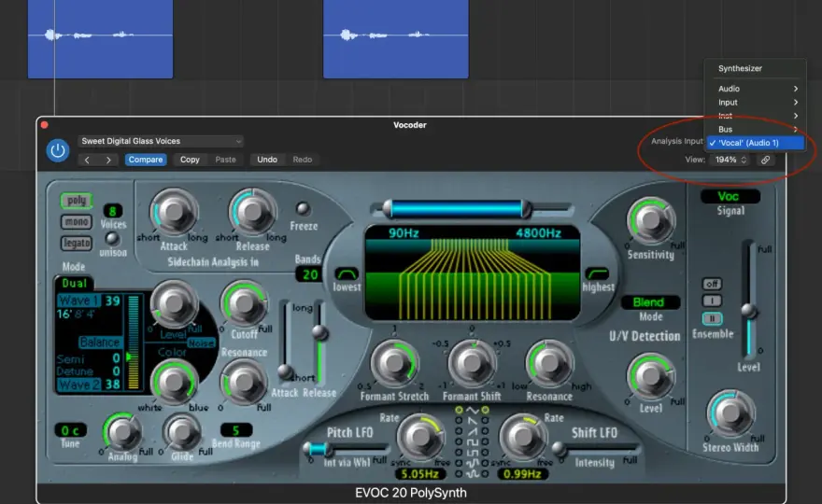The width and height of the screenshot is (822, 504).
Task: Enable mono mode
Action: pyautogui.click(x=77, y=221)
